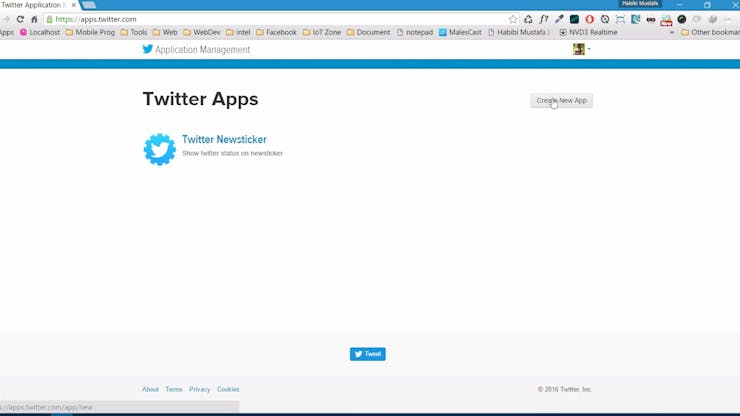The height and width of the screenshot is (416, 740).
Task: Open the MalesCast bookmark
Action: (x=460, y=32)
